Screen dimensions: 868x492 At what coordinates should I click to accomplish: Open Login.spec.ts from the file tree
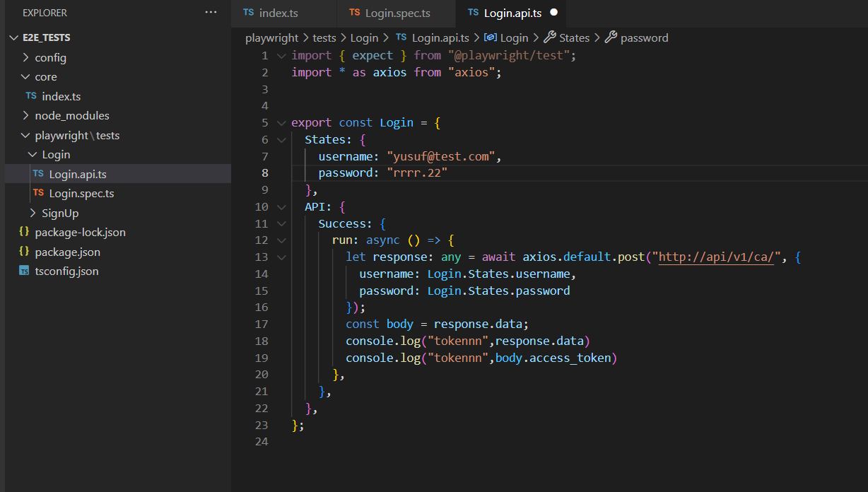point(81,193)
